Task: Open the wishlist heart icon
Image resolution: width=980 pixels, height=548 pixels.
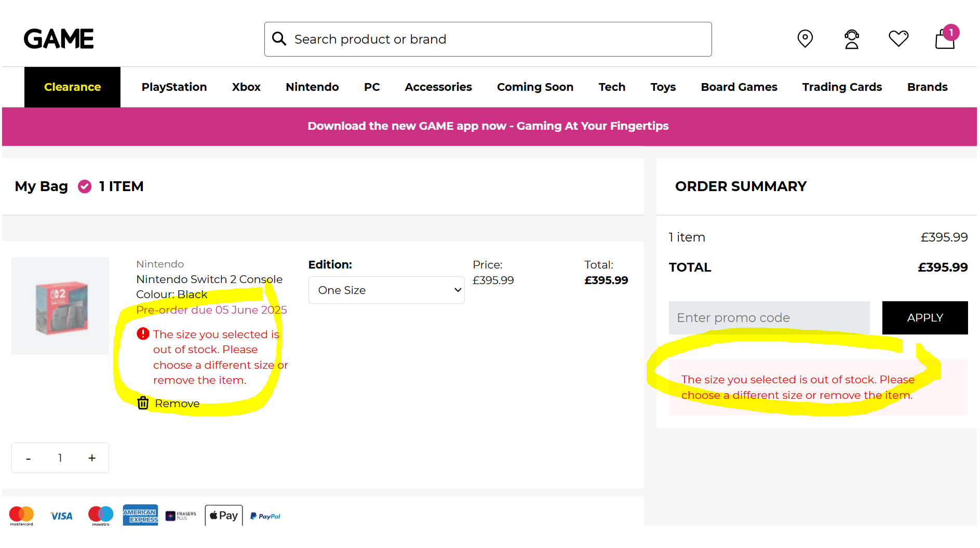Action: pos(898,38)
